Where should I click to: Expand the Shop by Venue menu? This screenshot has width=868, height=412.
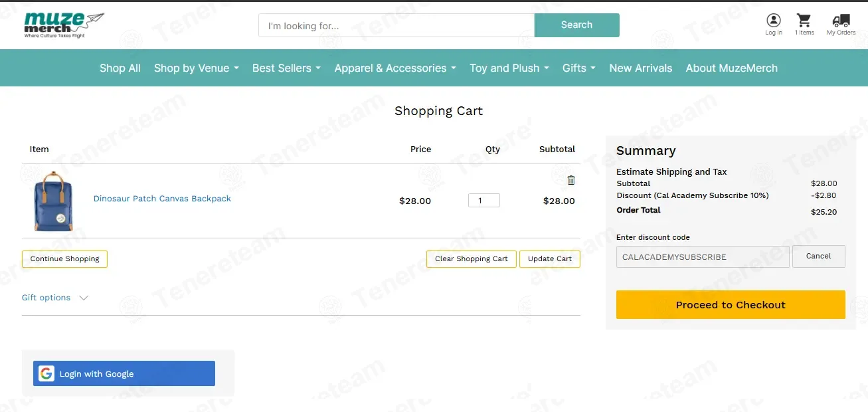point(196,68)
